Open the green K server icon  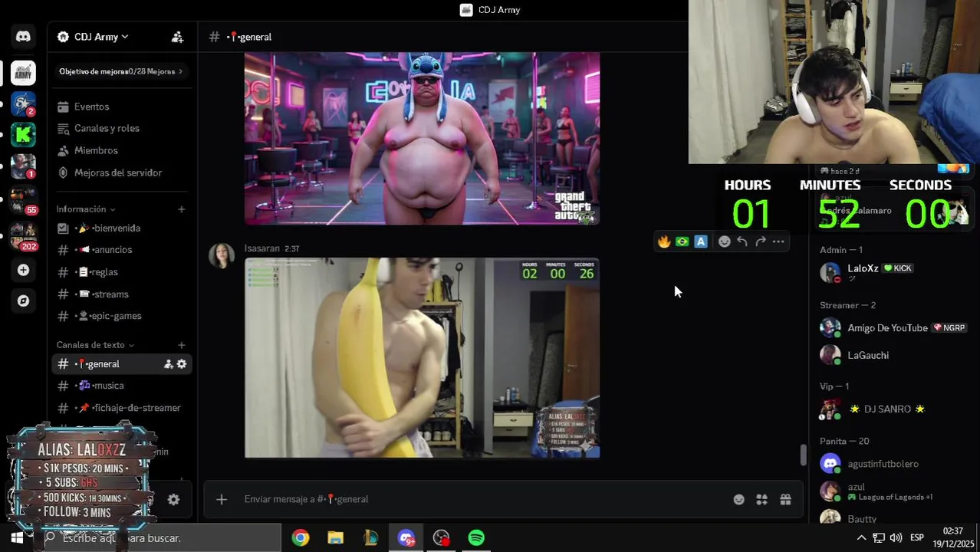click(23, 135)
